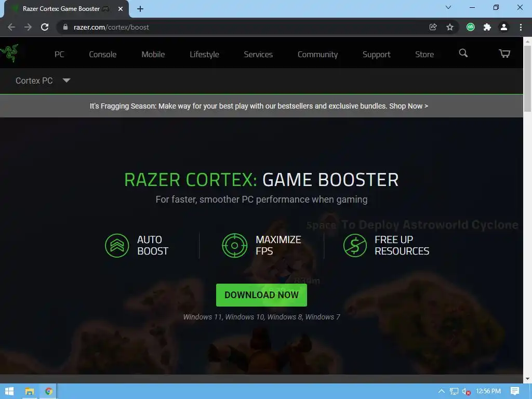The width and height of the screenshot is (532, 399).
Task: Open the Chrome profile avatar
Action: pos(504,27)
